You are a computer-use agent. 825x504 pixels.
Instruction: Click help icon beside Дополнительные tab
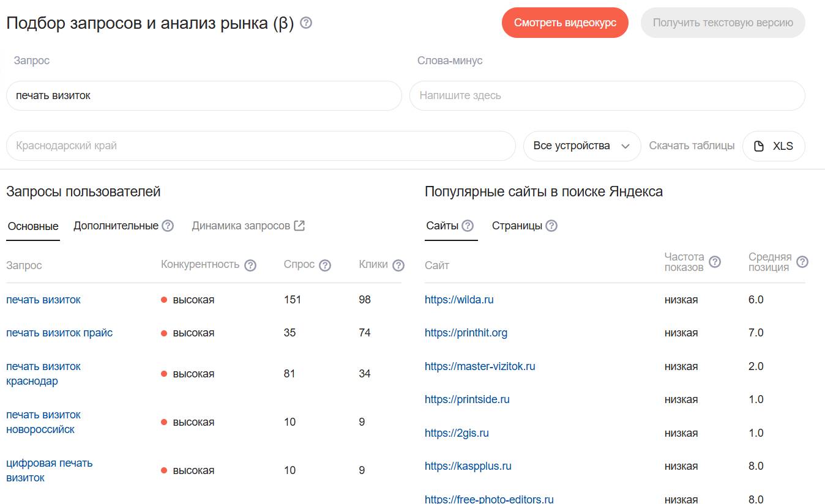click(168, 226)
